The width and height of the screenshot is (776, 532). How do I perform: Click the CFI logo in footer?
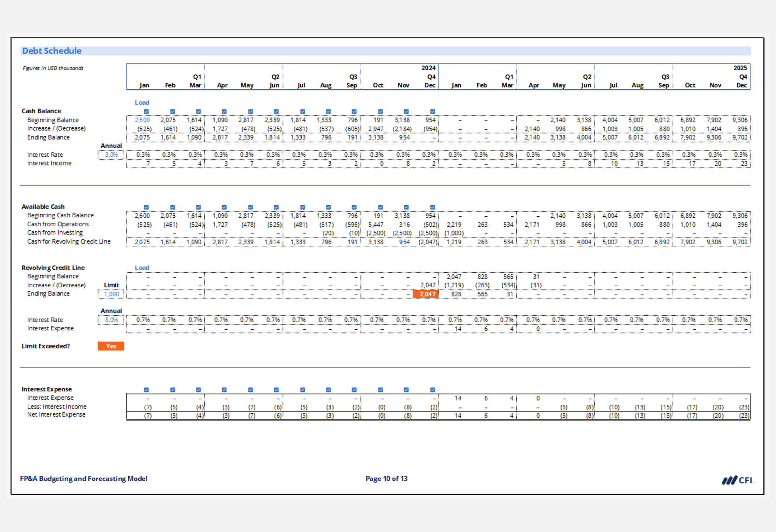(737, 480)
